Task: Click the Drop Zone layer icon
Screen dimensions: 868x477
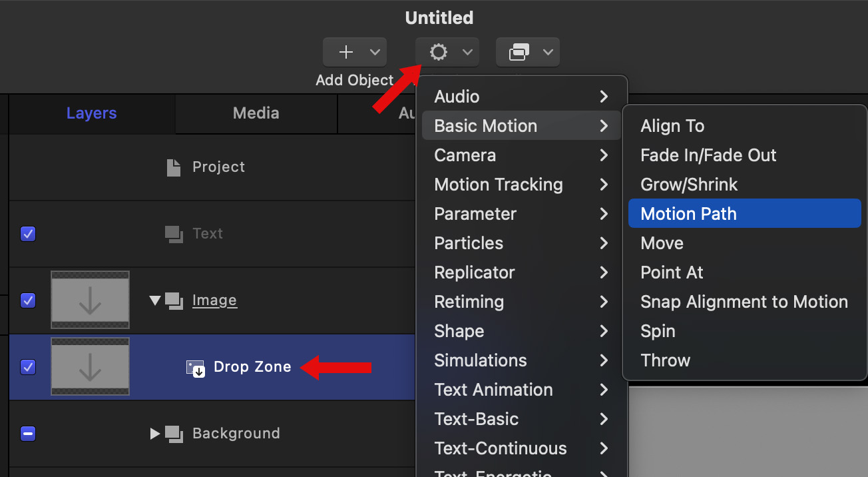Action: 195,367
